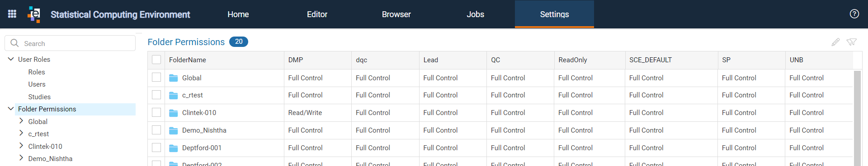Viewport: 868px width, 166px height.
Task: Switch to the Jobs tab
Action: pos(475,14)
